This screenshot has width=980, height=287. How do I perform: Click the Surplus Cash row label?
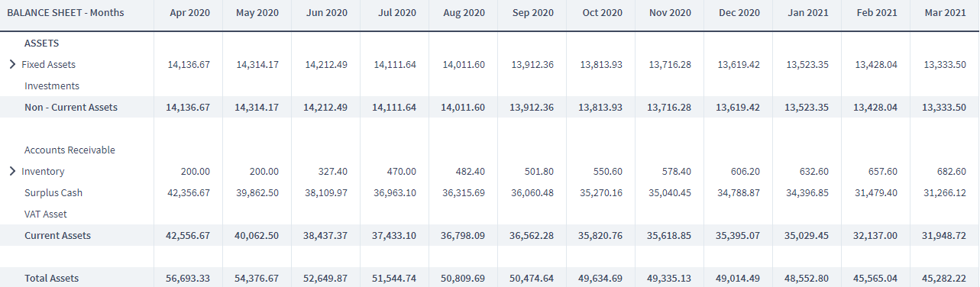coord(53,193)
